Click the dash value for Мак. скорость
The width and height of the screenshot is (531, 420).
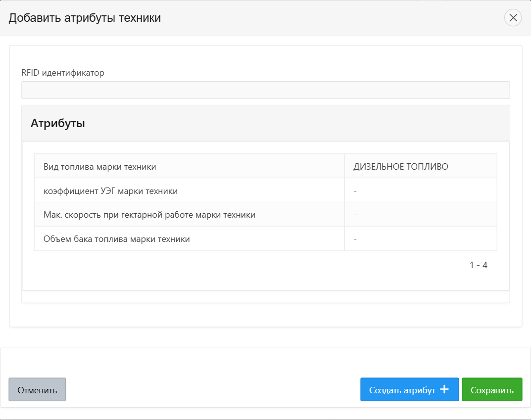pos(355,215)
